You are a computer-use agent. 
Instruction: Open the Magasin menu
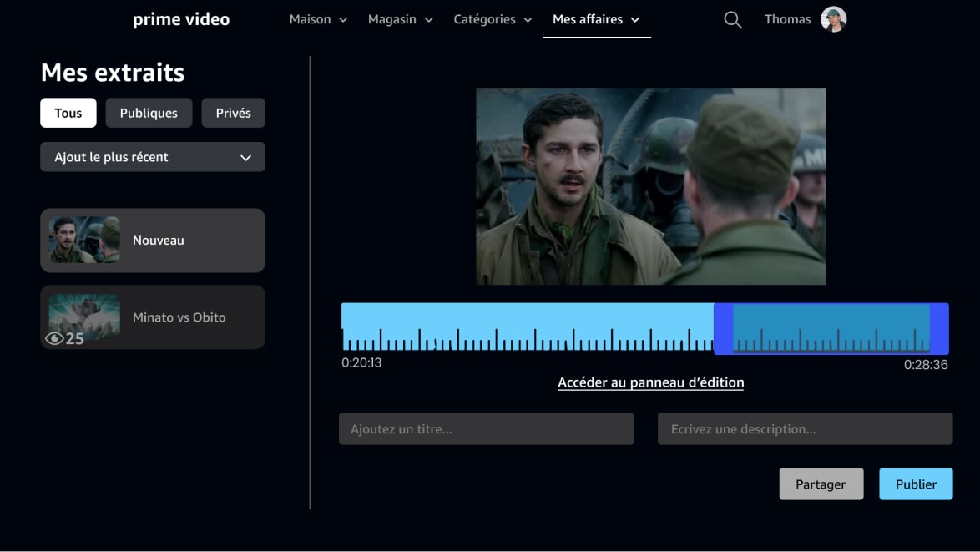[x=401, y=19]
